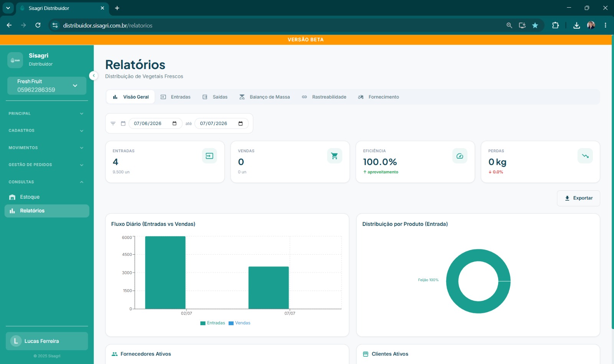This screenshot has height=364, width=614.
Task: Select Relatórios in the sidebar
Action: pos(47,211)
